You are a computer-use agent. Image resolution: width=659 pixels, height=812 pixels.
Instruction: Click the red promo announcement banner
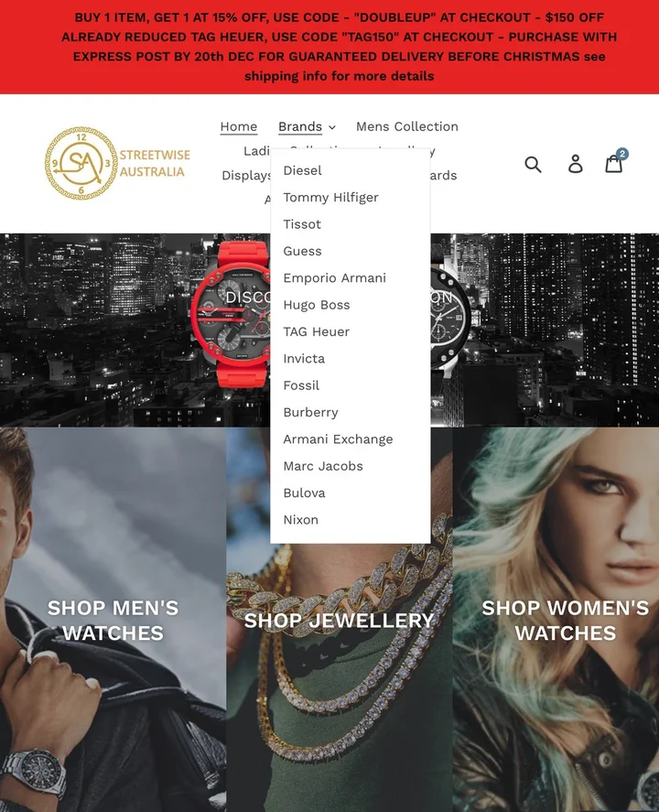coord(329,47)
